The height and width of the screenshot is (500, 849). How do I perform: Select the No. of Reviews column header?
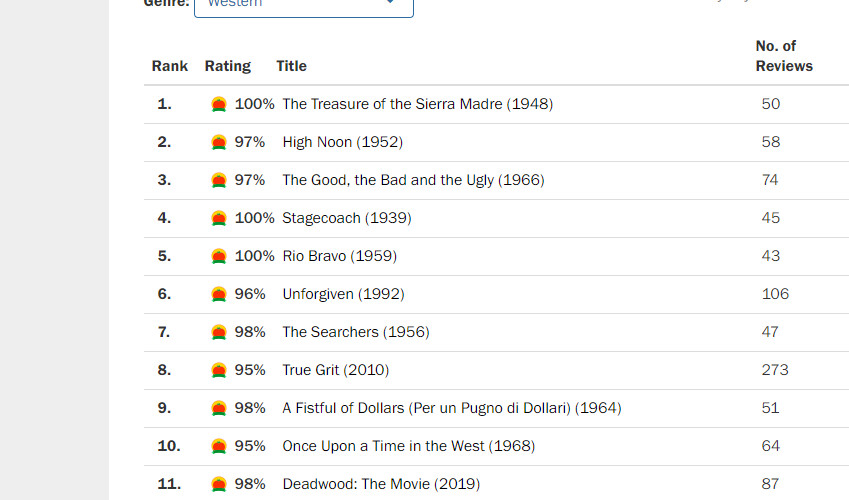click(x=784, y=56)
